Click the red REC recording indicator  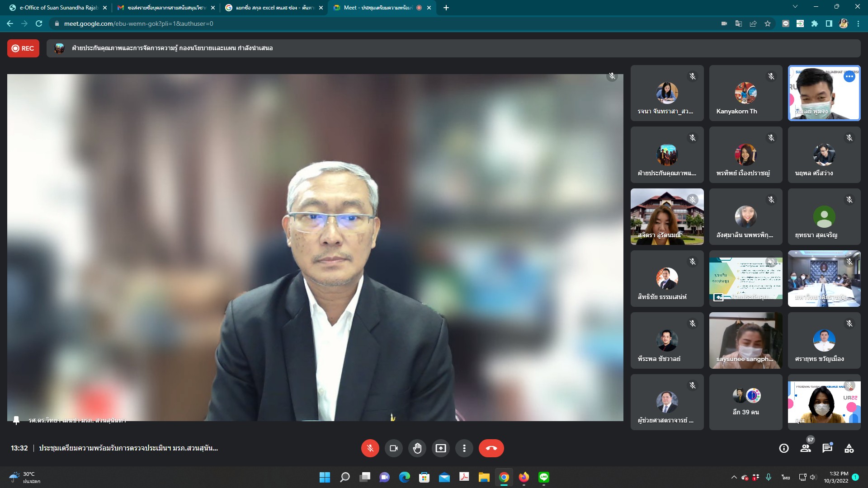point(23,48)
